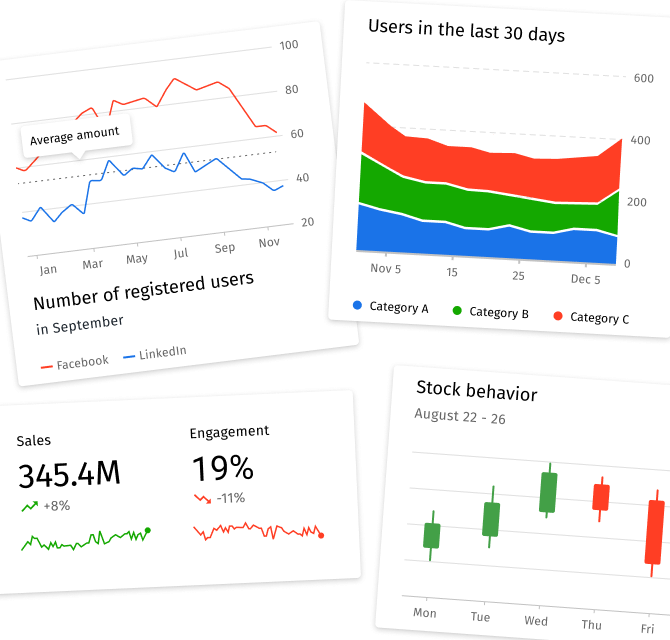Click the Sep axis label
The image size is (670, 640).
coord(225,248)
